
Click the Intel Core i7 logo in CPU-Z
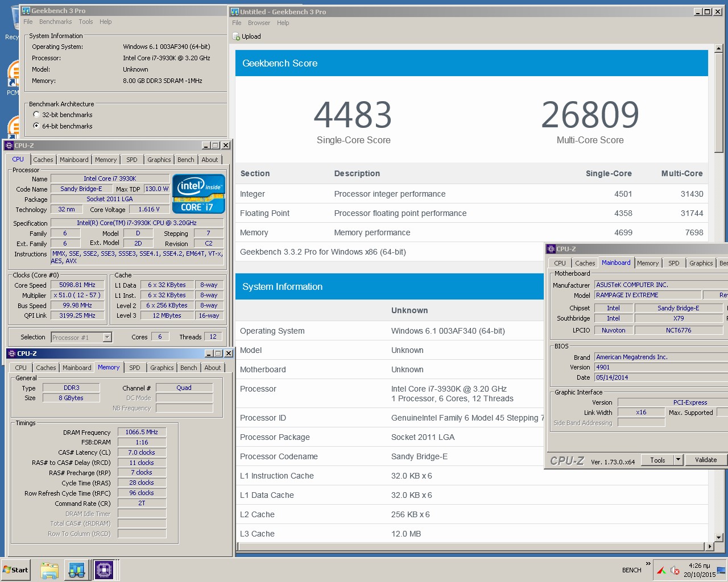point(198,194)
